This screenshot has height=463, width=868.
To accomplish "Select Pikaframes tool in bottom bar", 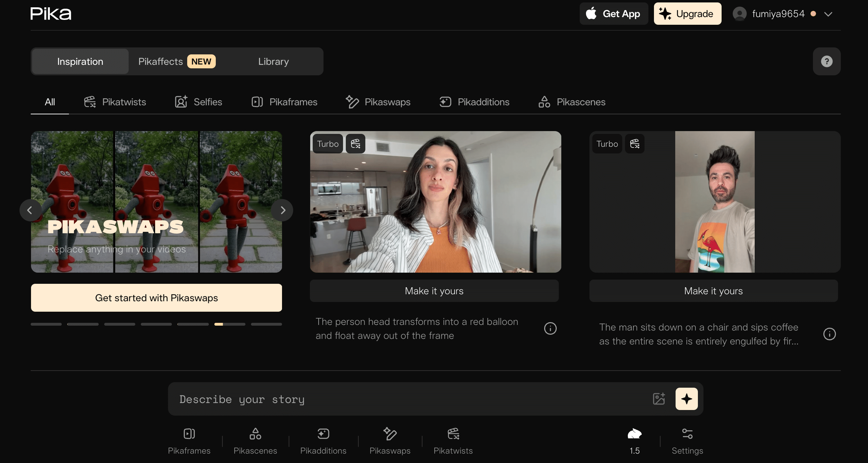I will click(x=189, y=441).
